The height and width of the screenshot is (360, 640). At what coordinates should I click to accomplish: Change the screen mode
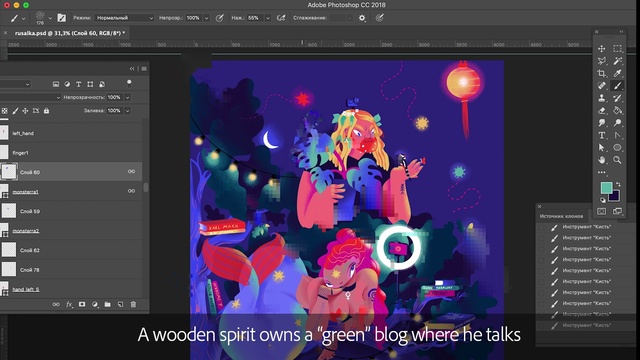(x=618, y=211)
